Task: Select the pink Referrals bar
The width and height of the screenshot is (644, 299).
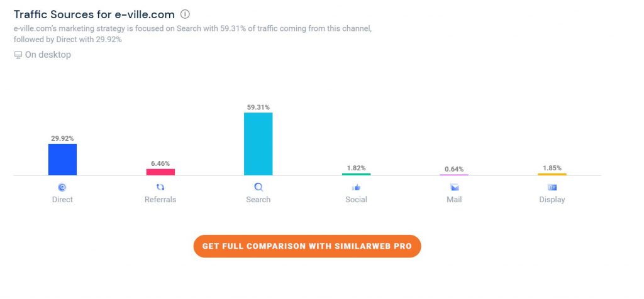Action: click(160, 171)
